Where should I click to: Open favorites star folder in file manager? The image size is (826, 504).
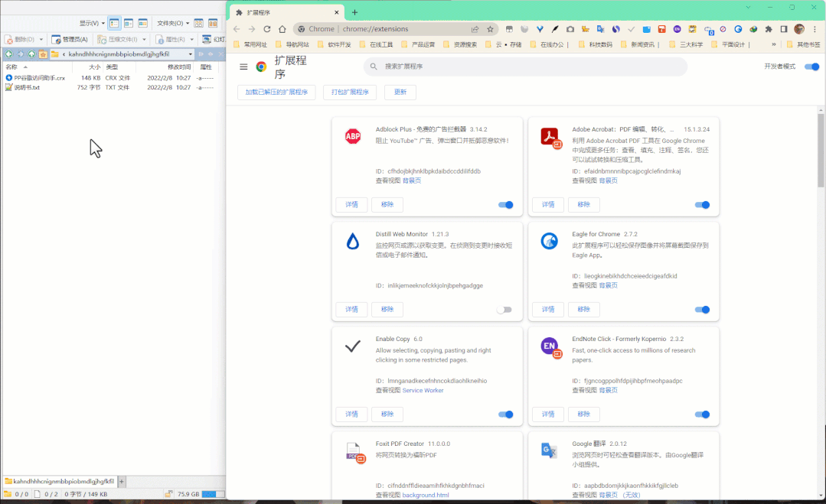tap(43, 54)
